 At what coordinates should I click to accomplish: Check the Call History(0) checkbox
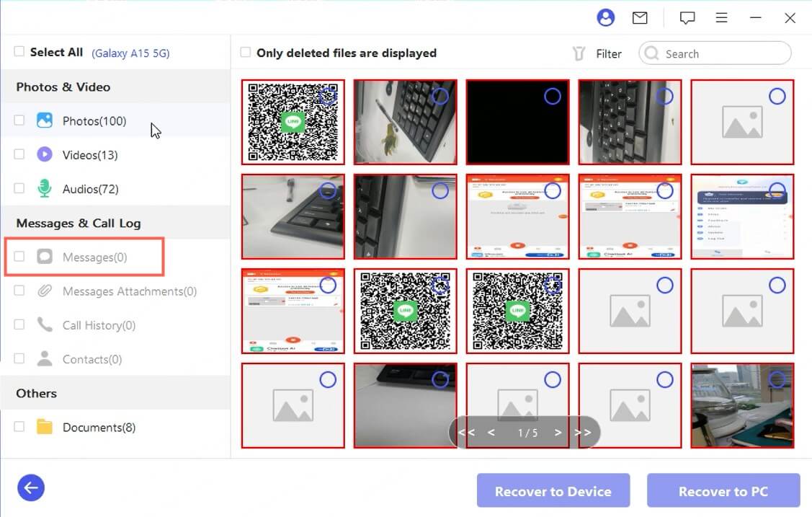(x=19, y=324)
